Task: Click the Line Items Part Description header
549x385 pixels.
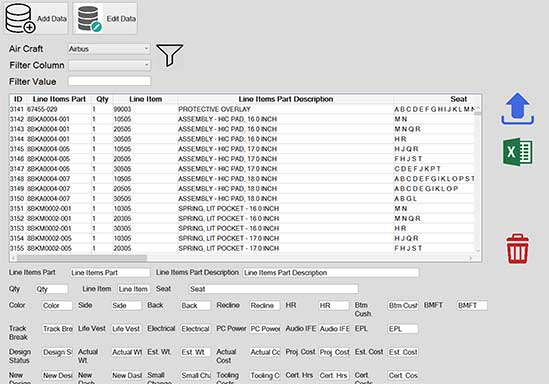Action: pyautogui.click(x=286, y=99)
